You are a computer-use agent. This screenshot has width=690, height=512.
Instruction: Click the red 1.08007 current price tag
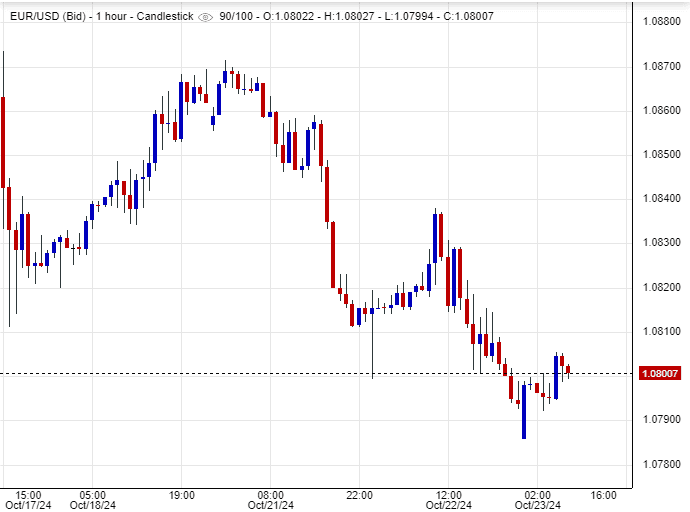[x=661, y=374]
